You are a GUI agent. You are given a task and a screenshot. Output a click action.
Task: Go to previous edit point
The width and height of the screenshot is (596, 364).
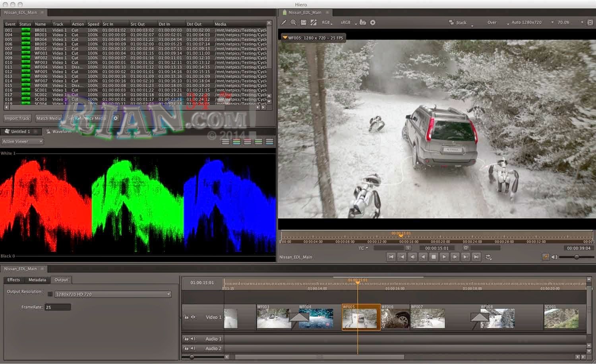click(x=402, y=257)
